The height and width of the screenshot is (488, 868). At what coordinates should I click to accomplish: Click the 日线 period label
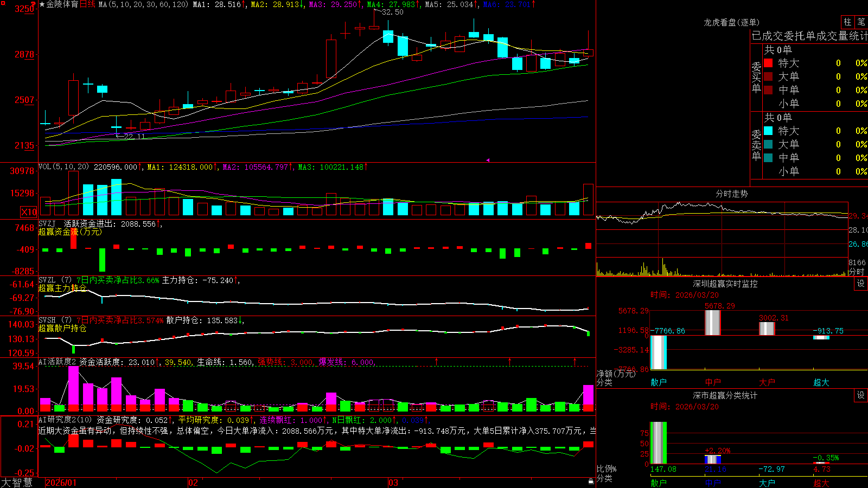pos(87,4)
